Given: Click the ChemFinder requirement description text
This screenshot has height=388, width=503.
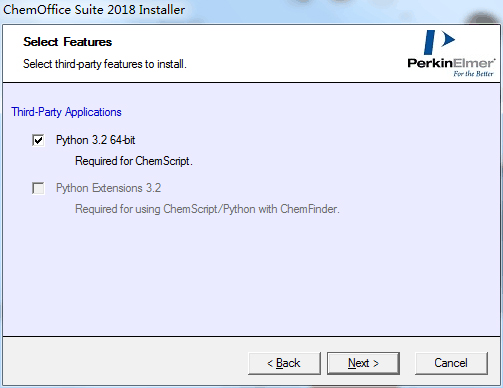Looking at the screenshot, I should click(207, 209).
